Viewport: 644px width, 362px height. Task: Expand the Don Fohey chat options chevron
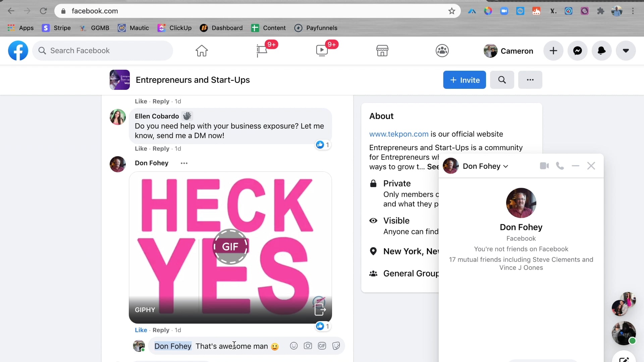click(506, 166)
